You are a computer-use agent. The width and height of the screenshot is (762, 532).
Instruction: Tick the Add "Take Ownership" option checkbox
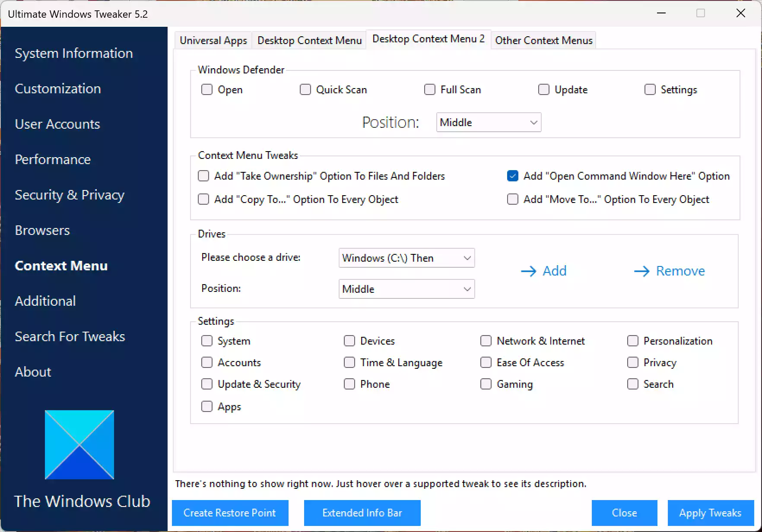point(203,176)
